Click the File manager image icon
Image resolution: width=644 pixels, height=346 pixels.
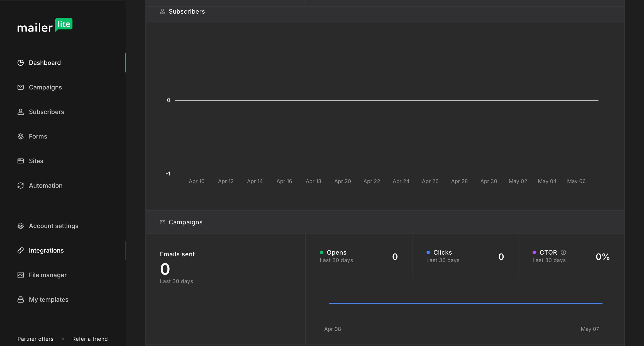click(21, 275)
